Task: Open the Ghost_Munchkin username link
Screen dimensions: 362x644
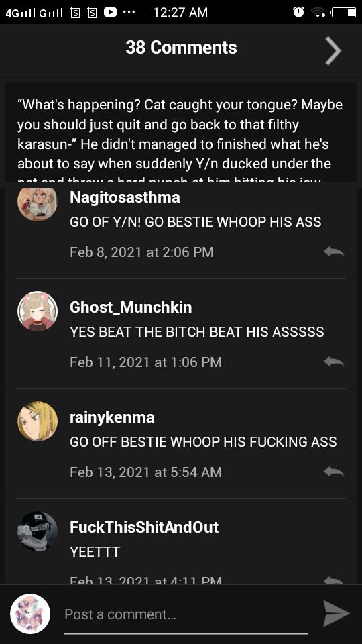Action: point(131,307)
